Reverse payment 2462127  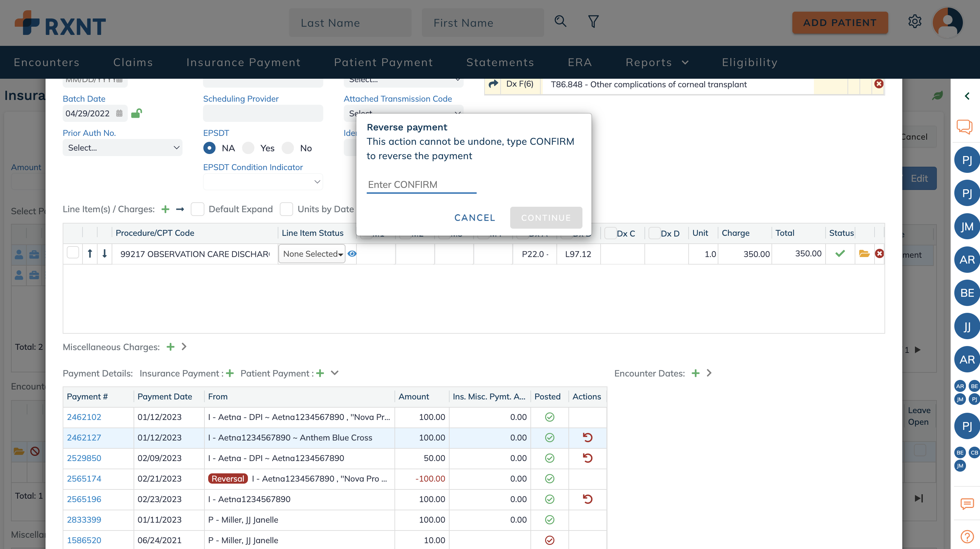[x=587, y=438]
